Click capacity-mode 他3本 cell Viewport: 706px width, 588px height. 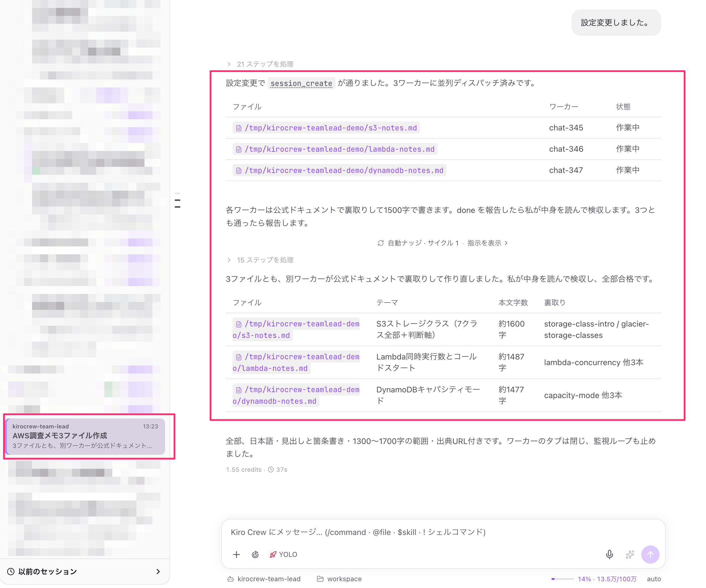click(583, 395)
